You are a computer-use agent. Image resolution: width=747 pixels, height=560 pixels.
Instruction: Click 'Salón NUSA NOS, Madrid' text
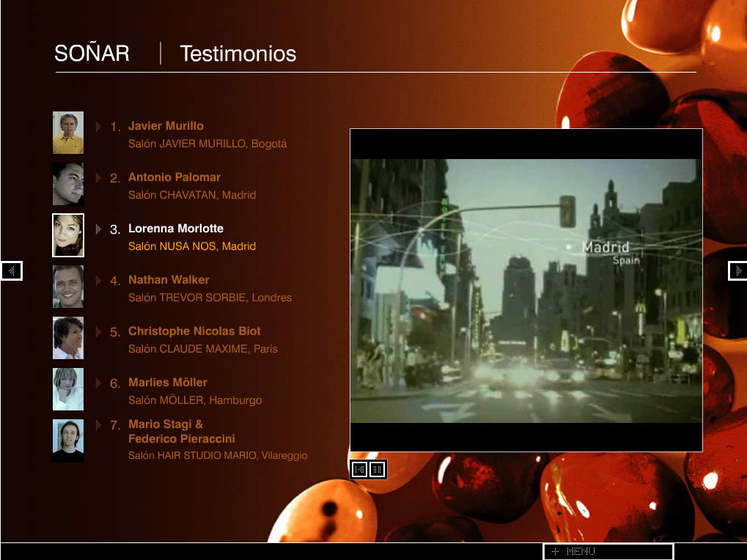point(192,246)
